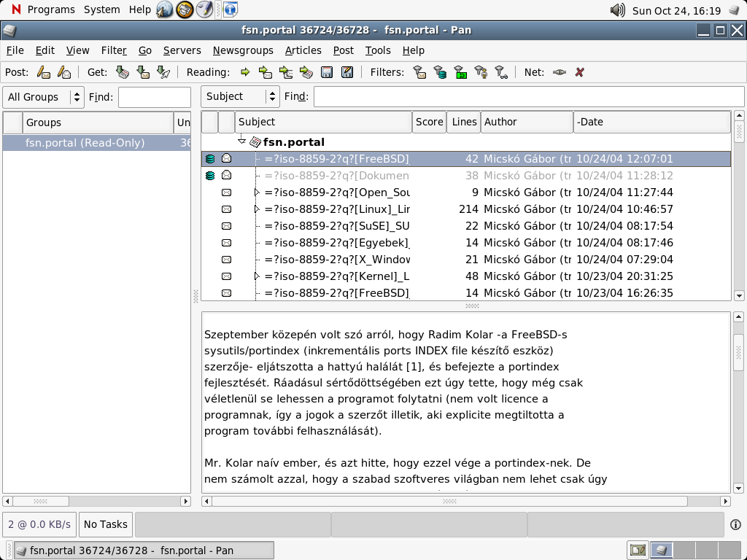Click article body vertical scrollbar thumb

(x=738, y=352)
